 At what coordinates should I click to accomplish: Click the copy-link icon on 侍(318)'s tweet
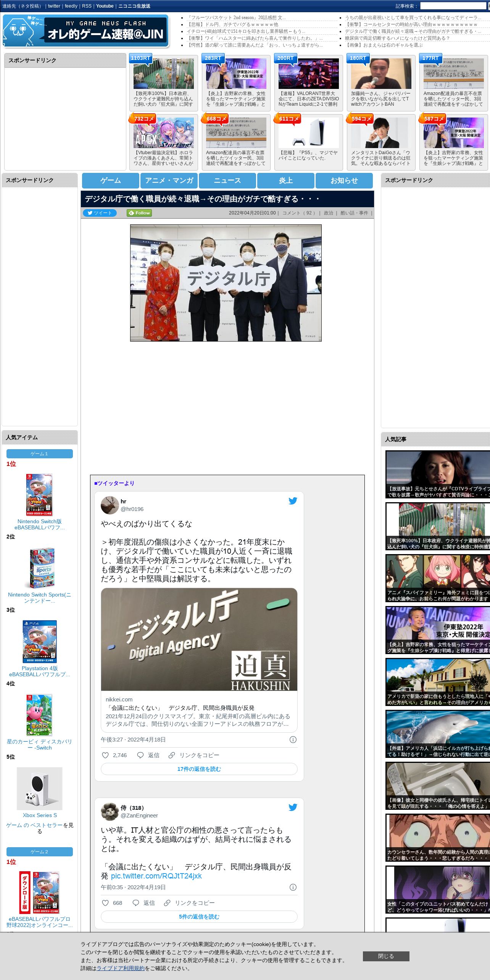point(167,903)
